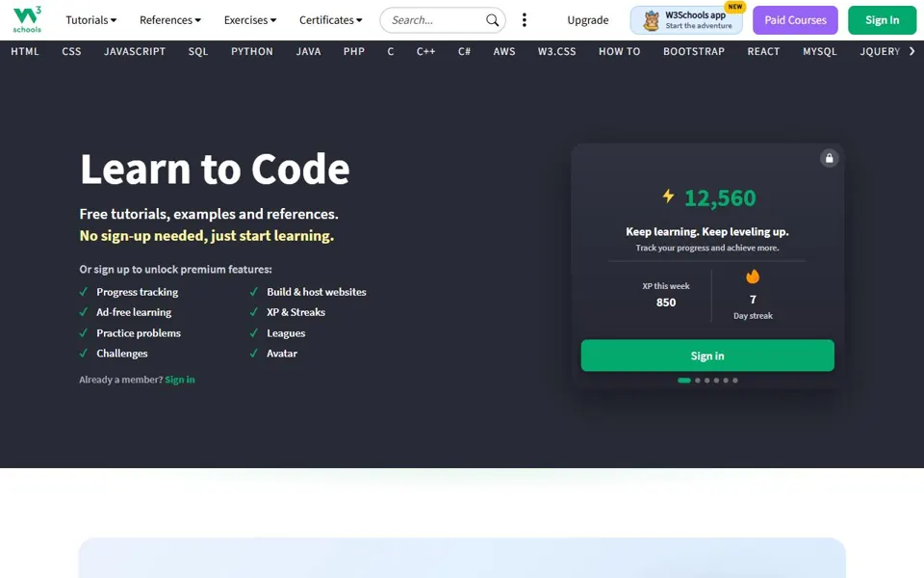The image size is (924, 578).
Task: Select the last carousel dot
Action: pyautogui.click(x=734, y=381)
